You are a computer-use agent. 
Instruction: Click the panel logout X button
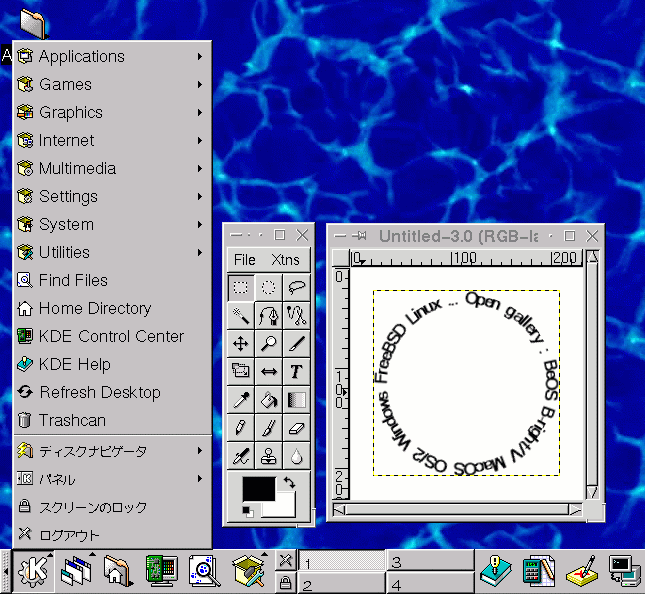pos(285,560)
